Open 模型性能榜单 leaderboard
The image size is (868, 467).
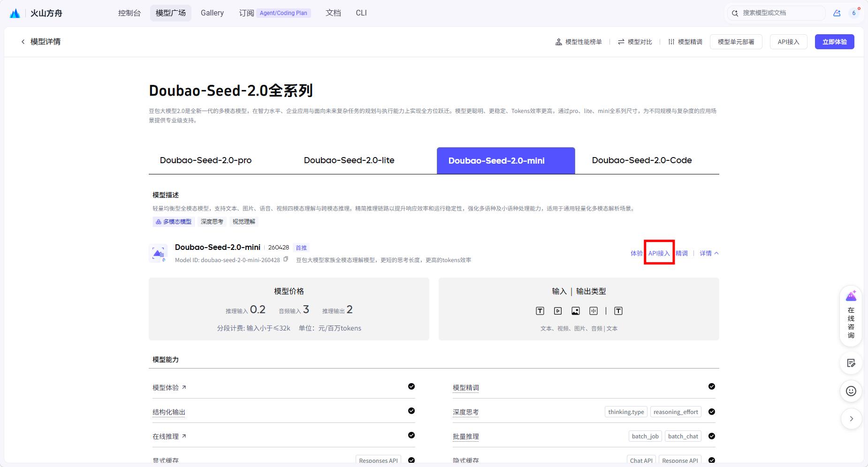pyautogui.click(x=579, y=42)
